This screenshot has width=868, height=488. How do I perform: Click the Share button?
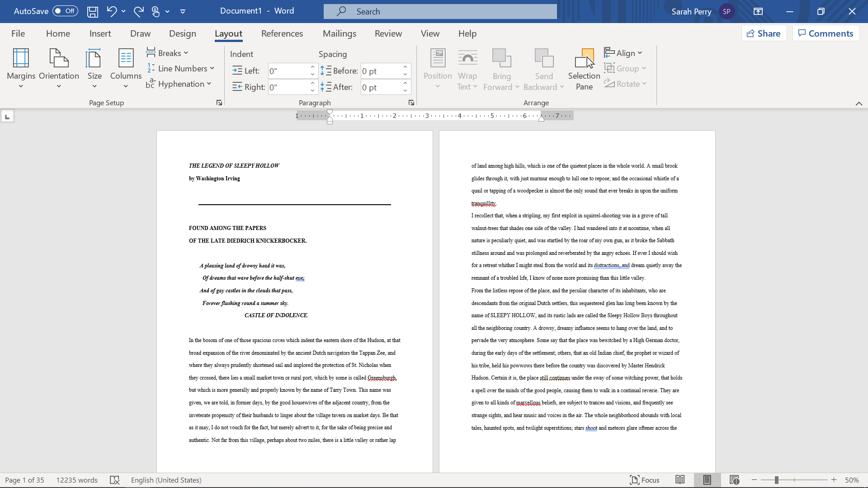764,33
